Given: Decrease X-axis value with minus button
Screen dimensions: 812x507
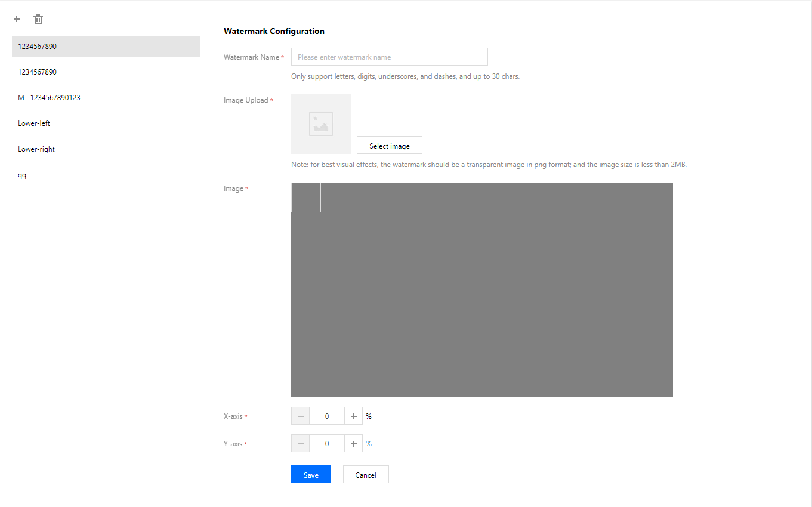Looking at the screenshot, I should [300, 416].
